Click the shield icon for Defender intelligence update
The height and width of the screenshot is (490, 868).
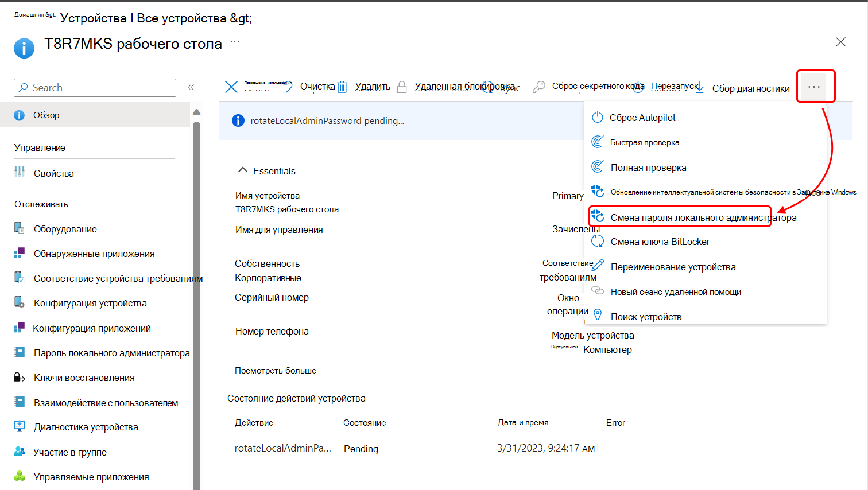pos(598,191)
